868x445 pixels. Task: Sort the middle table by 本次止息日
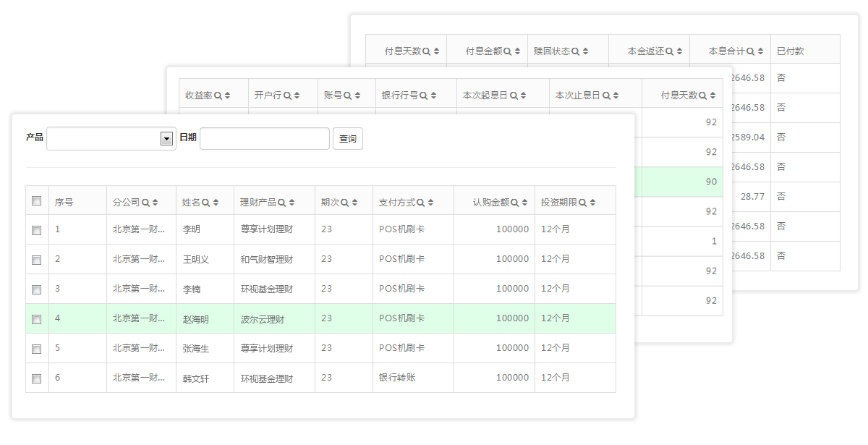tap(616, 96)
